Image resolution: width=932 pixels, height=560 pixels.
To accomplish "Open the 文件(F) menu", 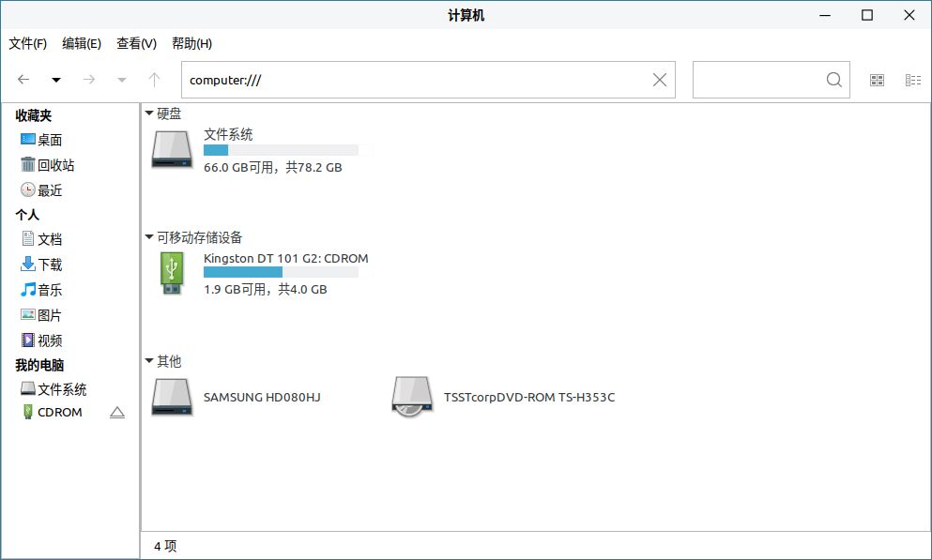I will [27, 43].
